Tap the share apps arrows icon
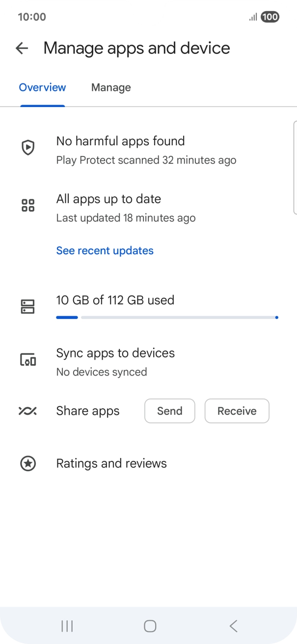Image resolution: width=297 pixels, height=644 pixels. tap(28, 411)
